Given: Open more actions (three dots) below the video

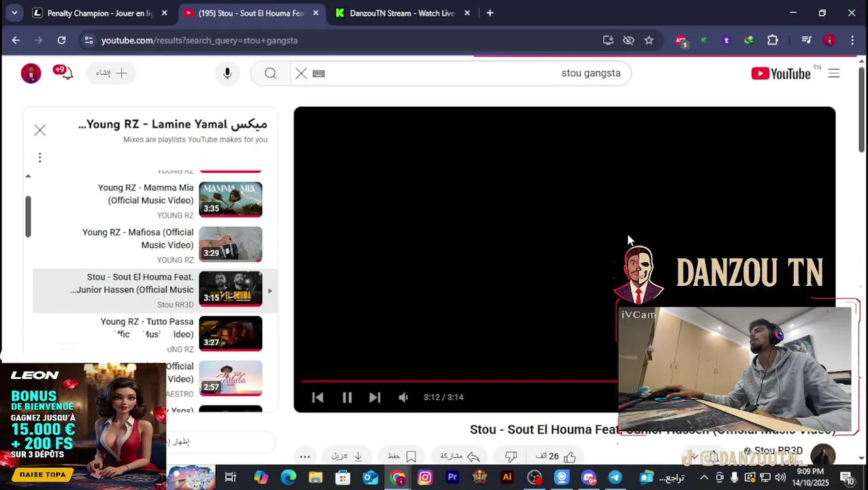Looking at the screenshot, I should (x=305, y=457).
